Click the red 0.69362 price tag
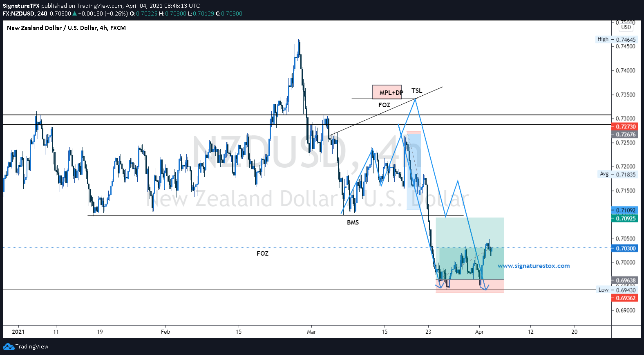 click(x=626, y=298)
